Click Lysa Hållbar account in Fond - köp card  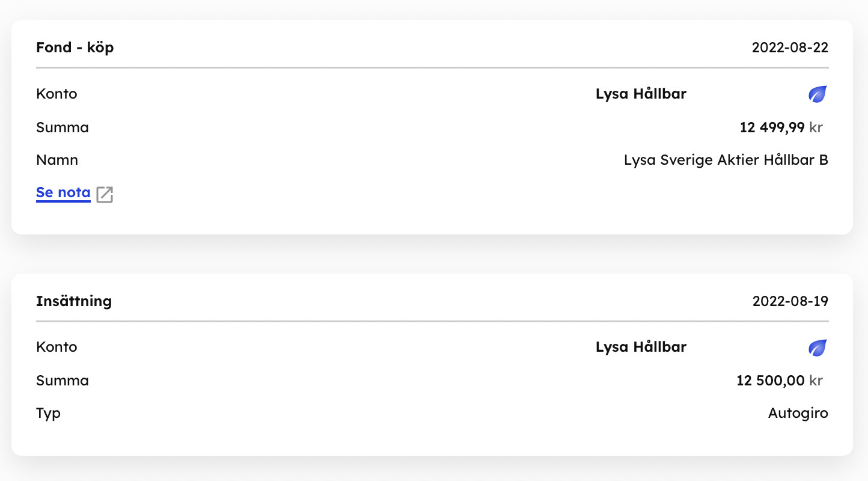pyautogui.click(x=641, y=94)
